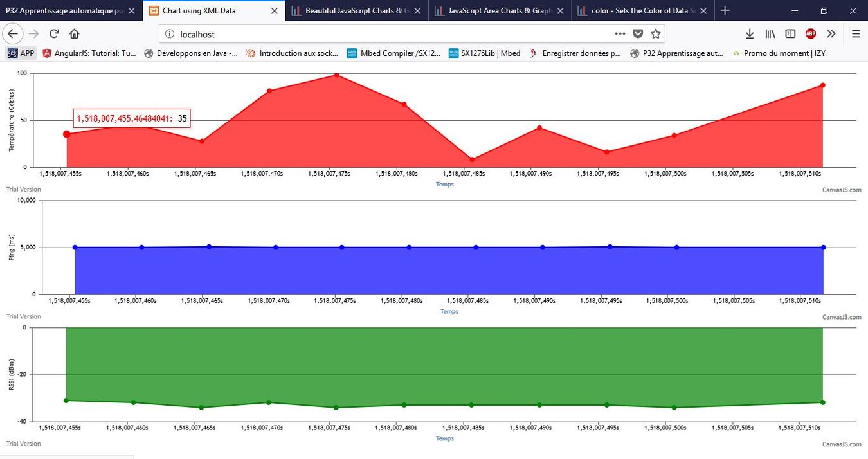Save page to Pocket icon
Image resolution: width=868 pixels, height=459 pixels.
[637, 34]
